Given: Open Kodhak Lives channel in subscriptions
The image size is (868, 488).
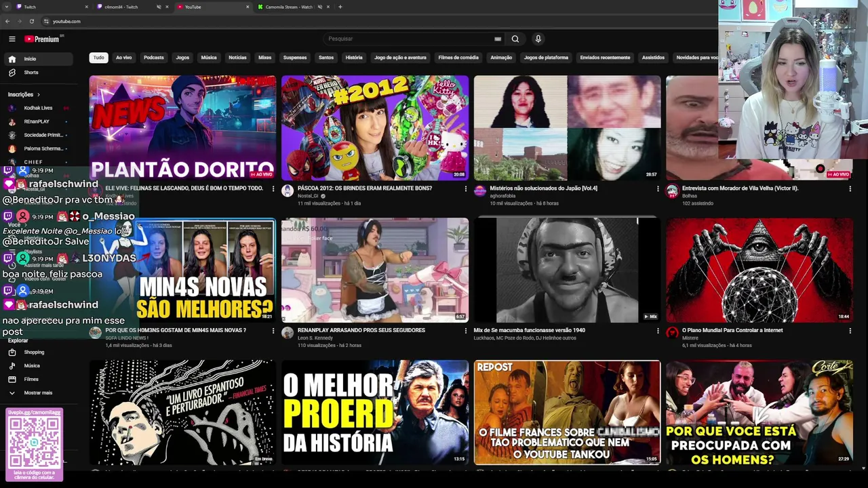Looking at the screenshot, I should [38, 108].
